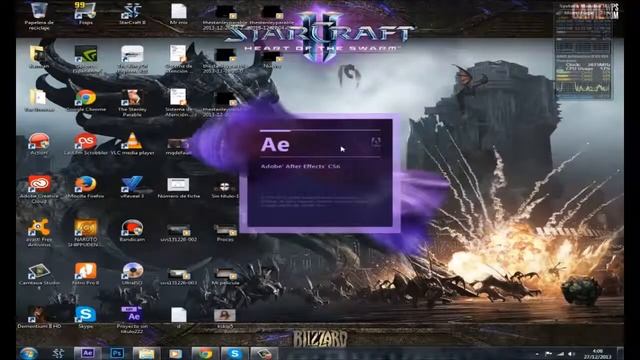Open the Piezas video file

225,232
